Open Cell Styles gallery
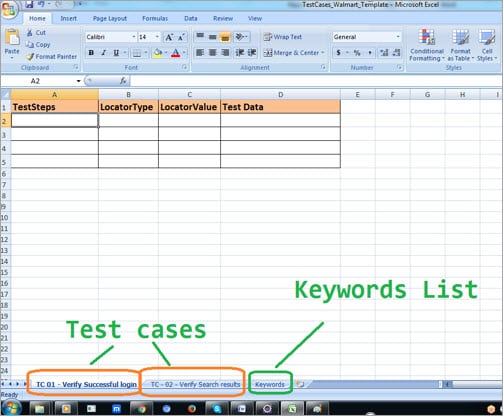 [487, 45]
